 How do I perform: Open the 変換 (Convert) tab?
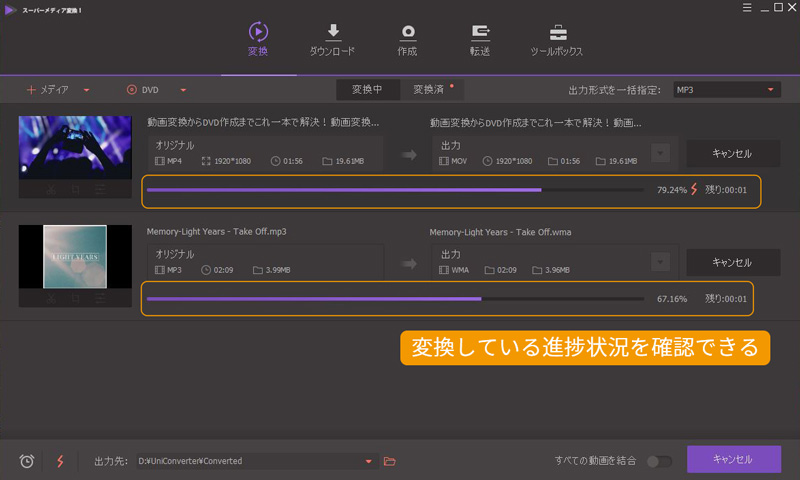pyautogui.click(x=258, y=39)
